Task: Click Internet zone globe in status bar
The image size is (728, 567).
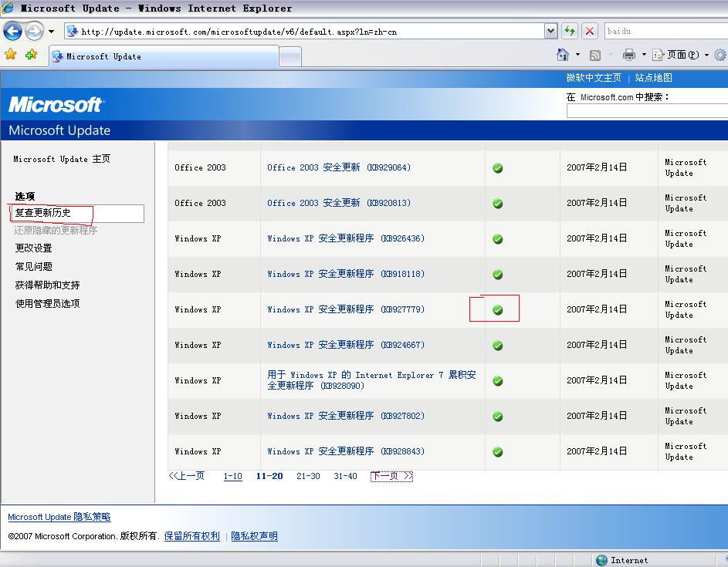Action: [601, 560]
